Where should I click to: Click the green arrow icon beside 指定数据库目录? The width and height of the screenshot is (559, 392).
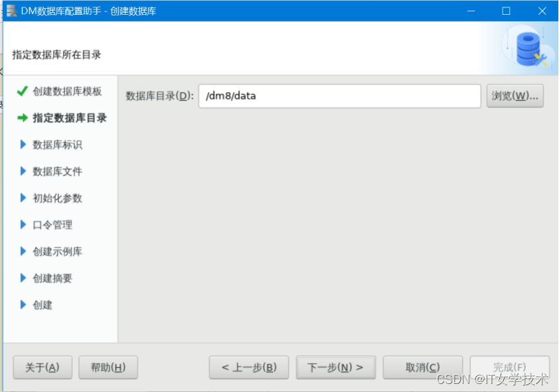[22, 118]
